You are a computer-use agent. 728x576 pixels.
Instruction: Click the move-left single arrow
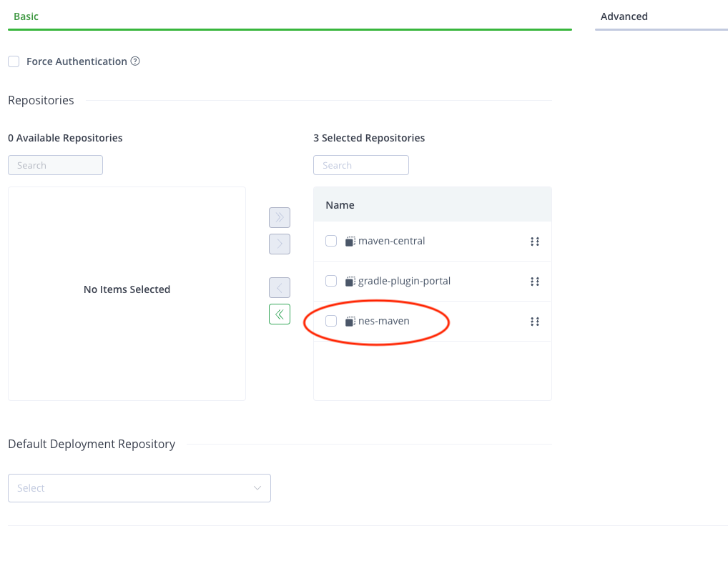coord(280,287)
